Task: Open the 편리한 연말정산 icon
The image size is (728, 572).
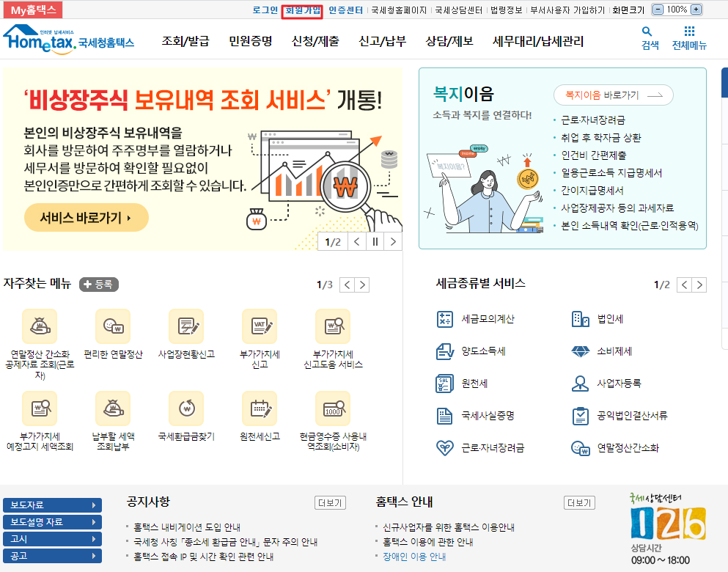Action: (x=113, y=326)
